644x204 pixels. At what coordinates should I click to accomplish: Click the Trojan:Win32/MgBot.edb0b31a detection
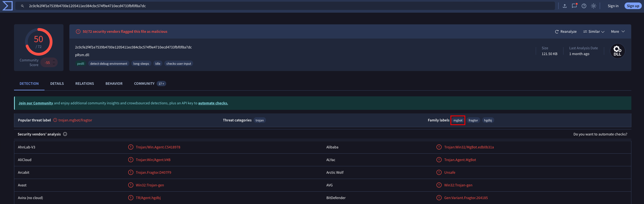click(469, 147)
